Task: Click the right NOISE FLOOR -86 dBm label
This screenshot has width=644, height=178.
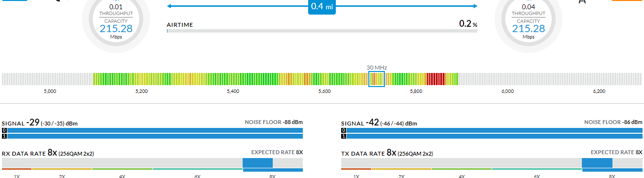Action: pyautogui.click(x=613, y=122)
